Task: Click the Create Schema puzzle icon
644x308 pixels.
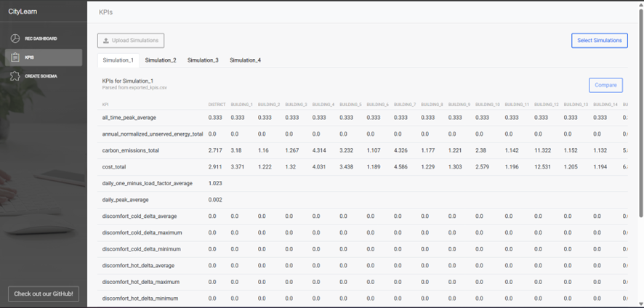Action: [15, 76]
